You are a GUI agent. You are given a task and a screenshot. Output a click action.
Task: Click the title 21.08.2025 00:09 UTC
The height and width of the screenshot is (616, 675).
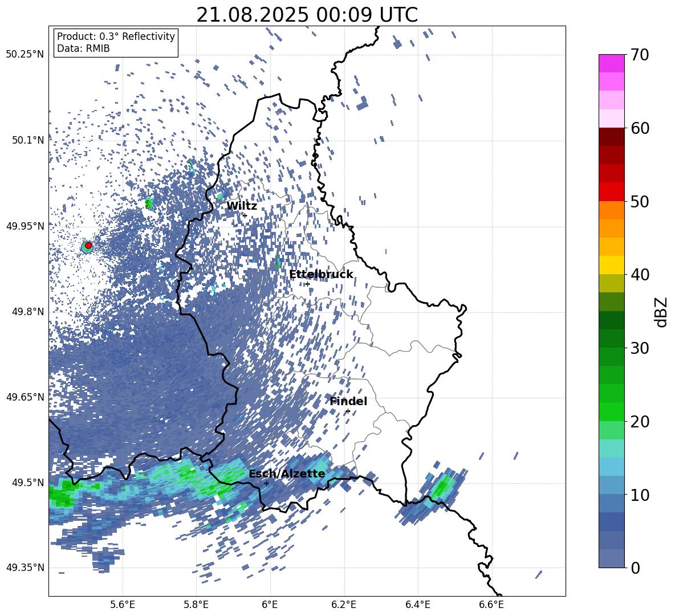point(307,15)
